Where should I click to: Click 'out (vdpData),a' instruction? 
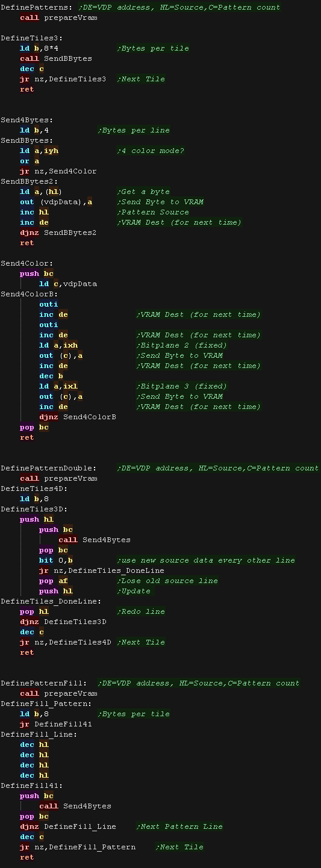56,202
